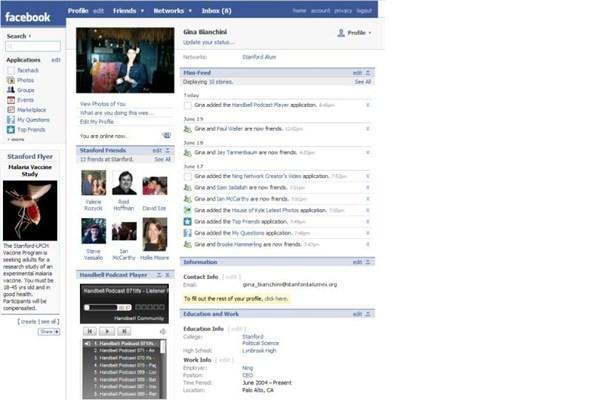Close the Handbell Podcast Player box

167,275
